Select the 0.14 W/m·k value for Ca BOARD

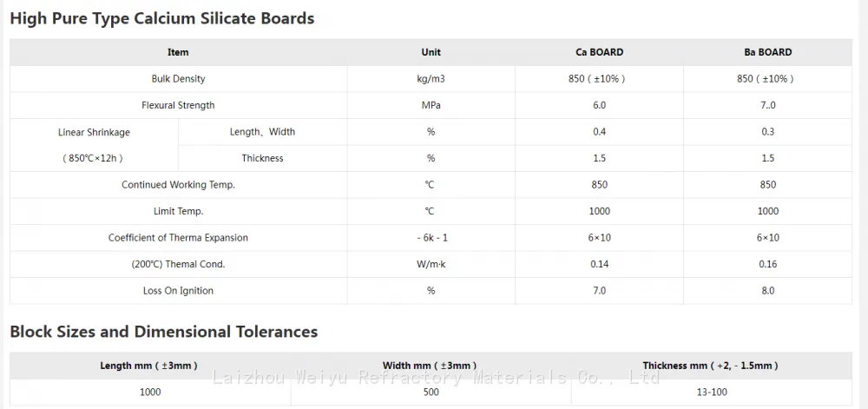[600, 264]
